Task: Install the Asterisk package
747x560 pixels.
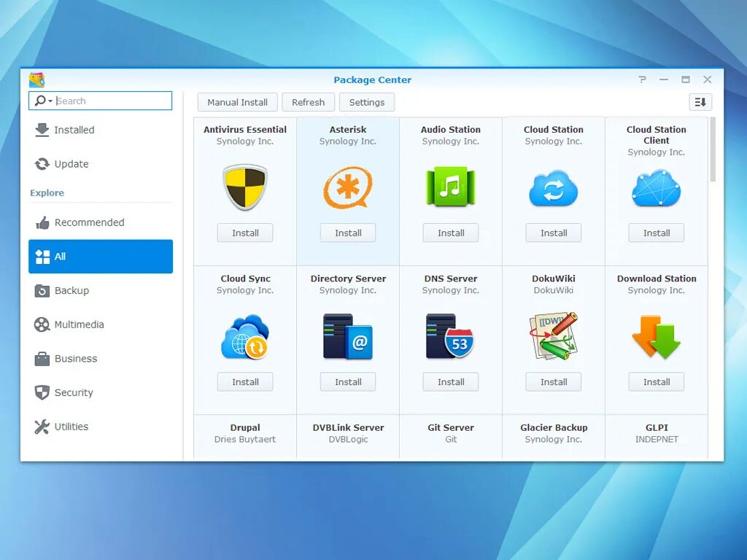Action: [x=348, y=233]
